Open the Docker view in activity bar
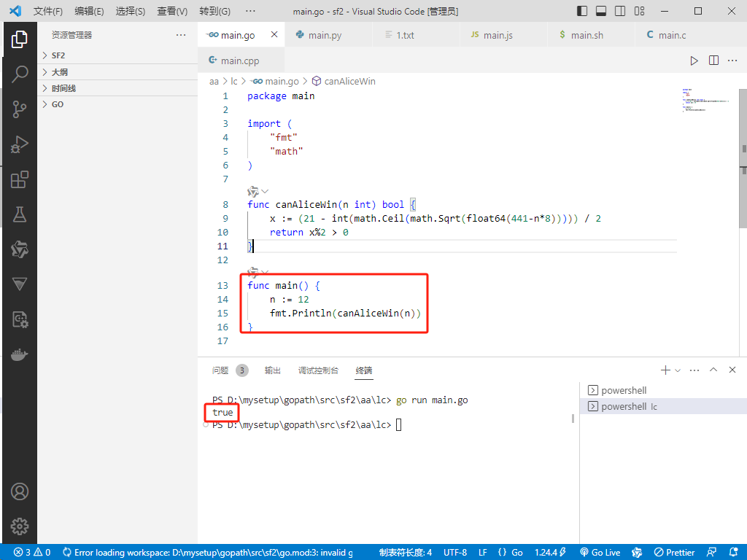This screenshot has width=747, height=560. (20, 355)
